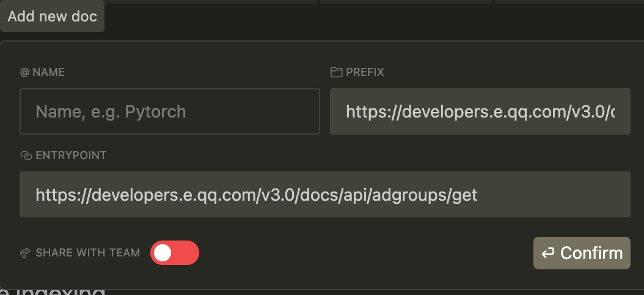Click the white knob of the red toggle
Viewport: 644px width, 295px height.
pos(163,253)
